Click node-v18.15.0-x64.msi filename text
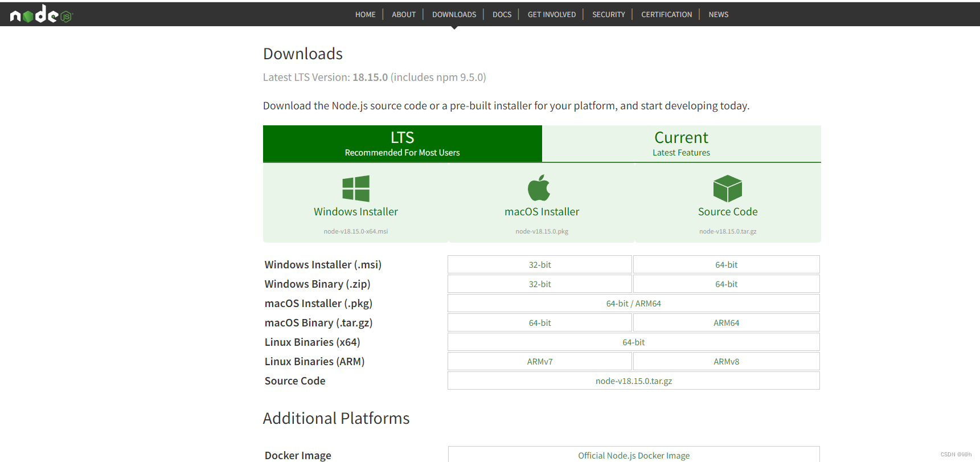 click(x=356, y=231)
